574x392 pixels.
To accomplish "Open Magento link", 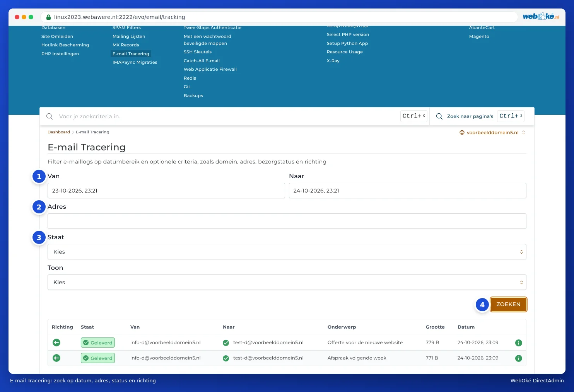I will point(479,36).
